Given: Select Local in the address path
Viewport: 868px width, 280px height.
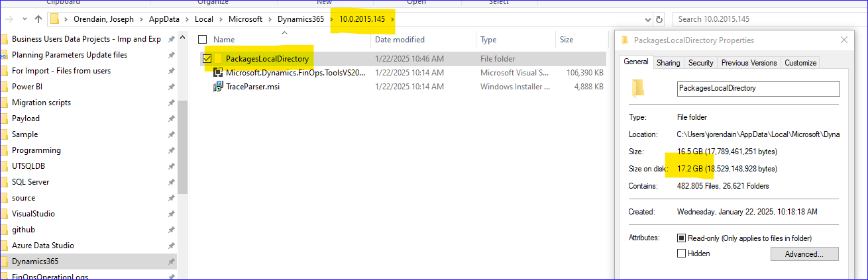Looking at the screenshot, I should pyautogui.click(x=205, y=19).
